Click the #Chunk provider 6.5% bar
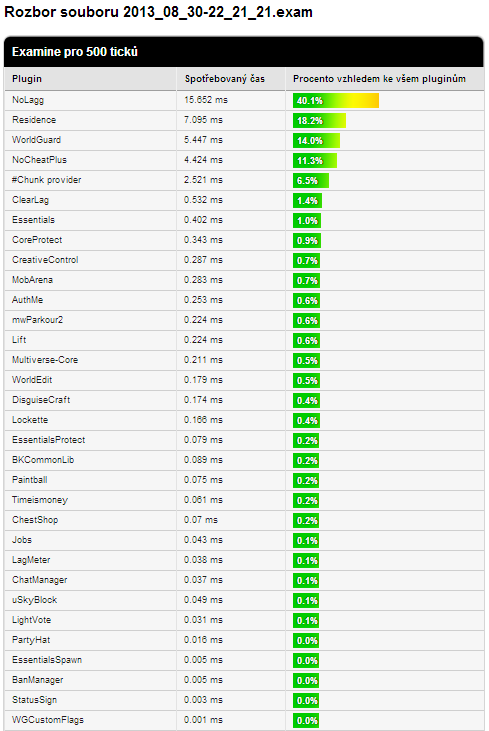Image resolution: width=489 pixels, height=731 pixels. [311, 181]
